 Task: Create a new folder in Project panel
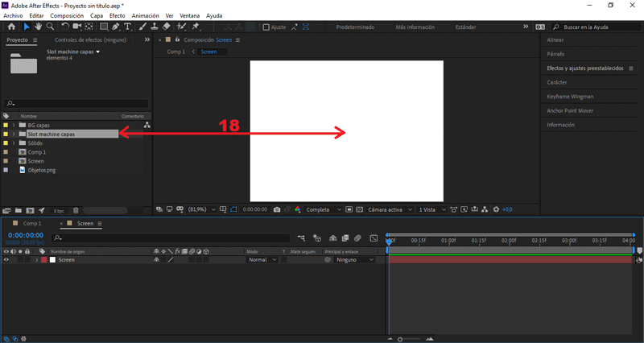pyautogui.click(x=18, y=211)
